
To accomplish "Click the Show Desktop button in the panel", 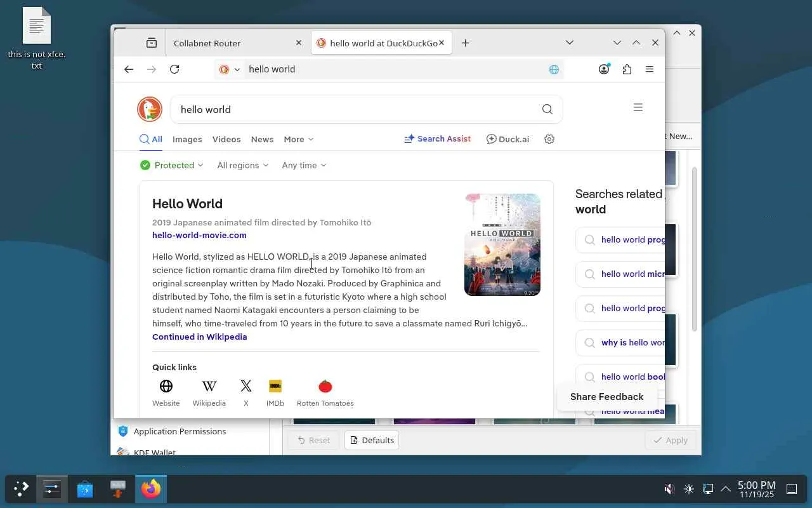I will pyautogui.click(x=792, y=489).
